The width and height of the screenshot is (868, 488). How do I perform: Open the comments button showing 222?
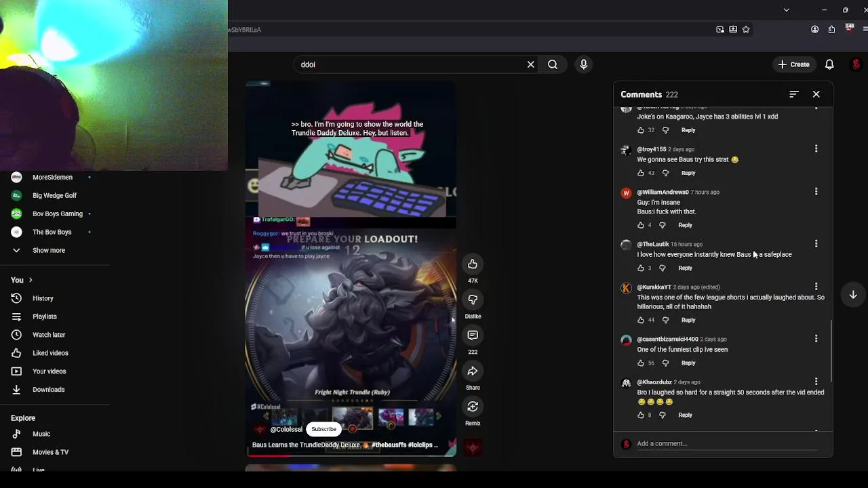click(x=473, y=335)
